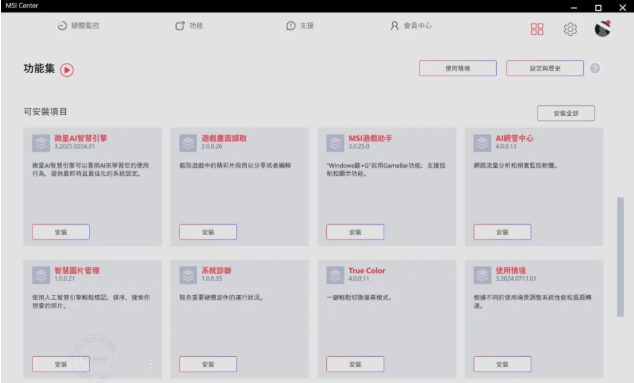
Task: Click version text 1.0.0.21
Action: [65, 278]
